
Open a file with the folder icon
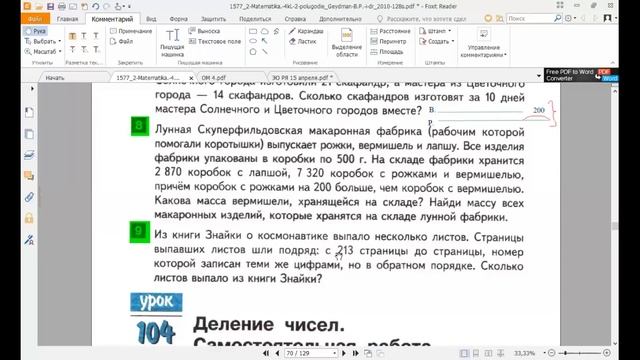[x=39, y=6]
